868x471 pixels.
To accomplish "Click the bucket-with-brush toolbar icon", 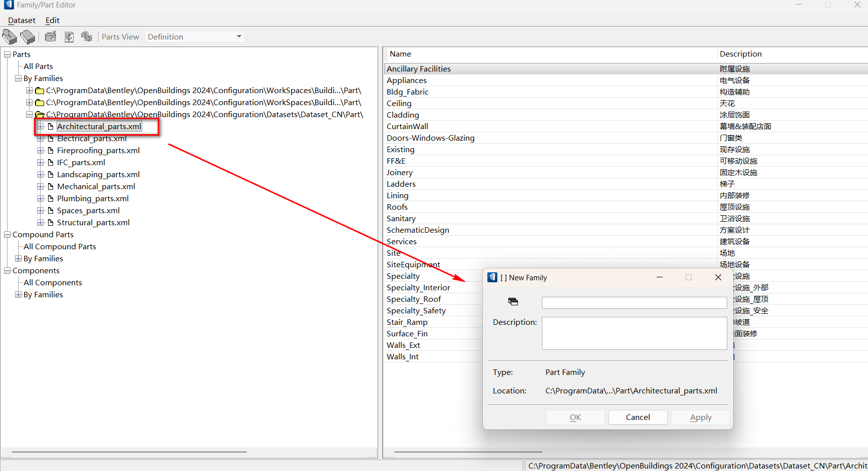I will coord(51,37).
